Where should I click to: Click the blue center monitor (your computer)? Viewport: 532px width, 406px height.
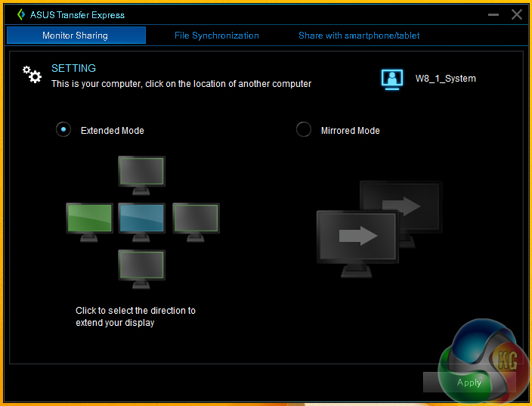[141, 222]
